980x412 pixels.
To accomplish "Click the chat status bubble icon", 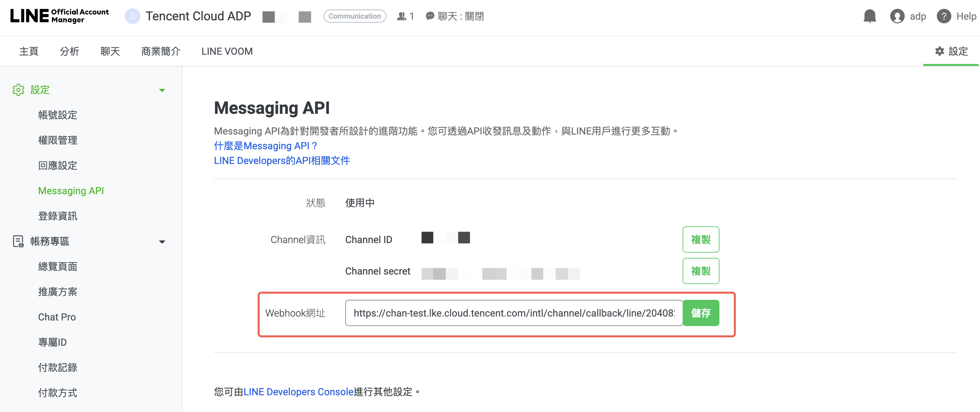I will 430,16.
